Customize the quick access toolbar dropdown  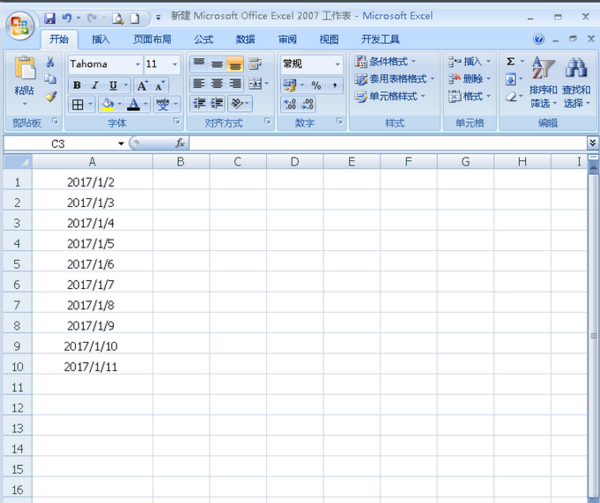pos(158,18)
